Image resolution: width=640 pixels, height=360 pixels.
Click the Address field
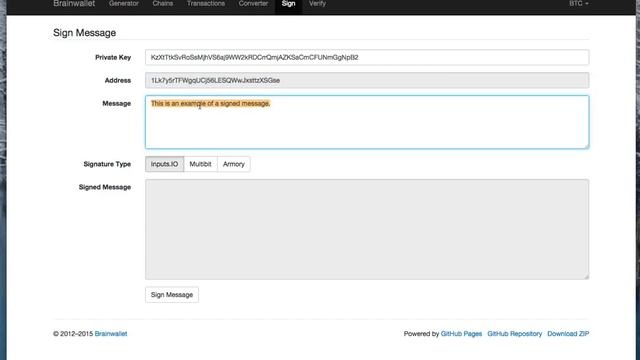(x=367, y=80)
